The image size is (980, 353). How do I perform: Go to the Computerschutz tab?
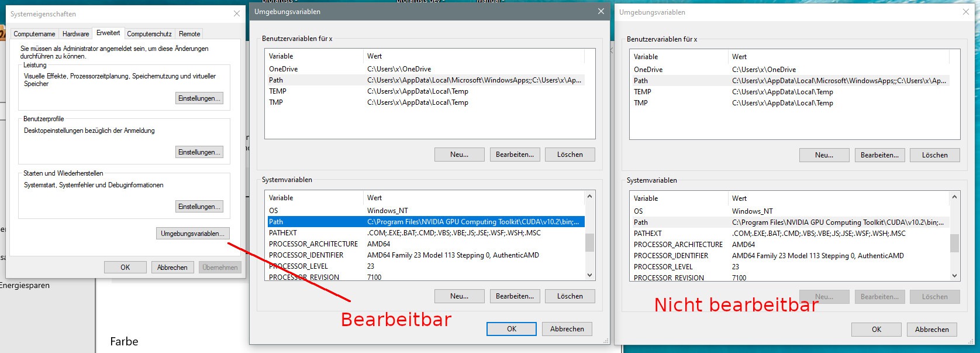coord(149,34)
